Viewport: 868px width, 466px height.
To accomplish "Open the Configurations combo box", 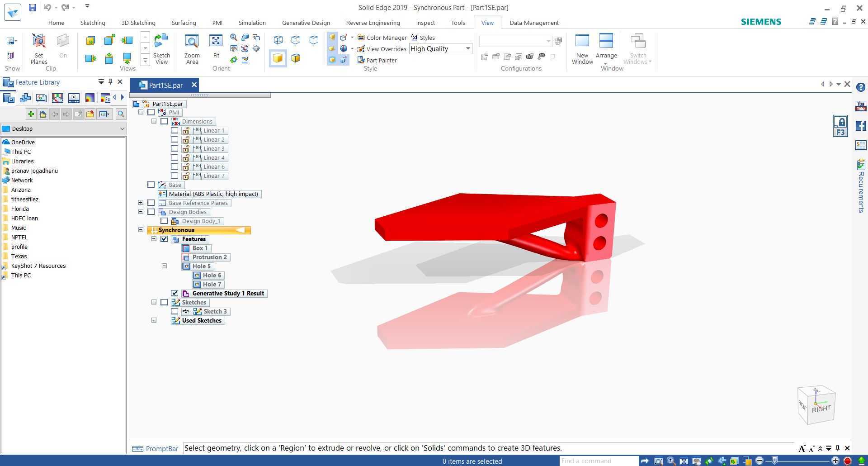I will coord(516,41).
